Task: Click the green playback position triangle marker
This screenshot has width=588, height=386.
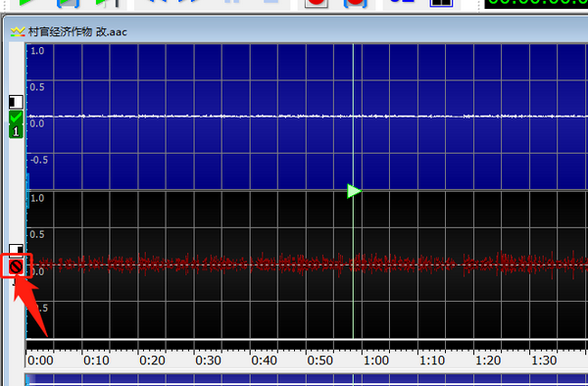Action: pos(354,191)
